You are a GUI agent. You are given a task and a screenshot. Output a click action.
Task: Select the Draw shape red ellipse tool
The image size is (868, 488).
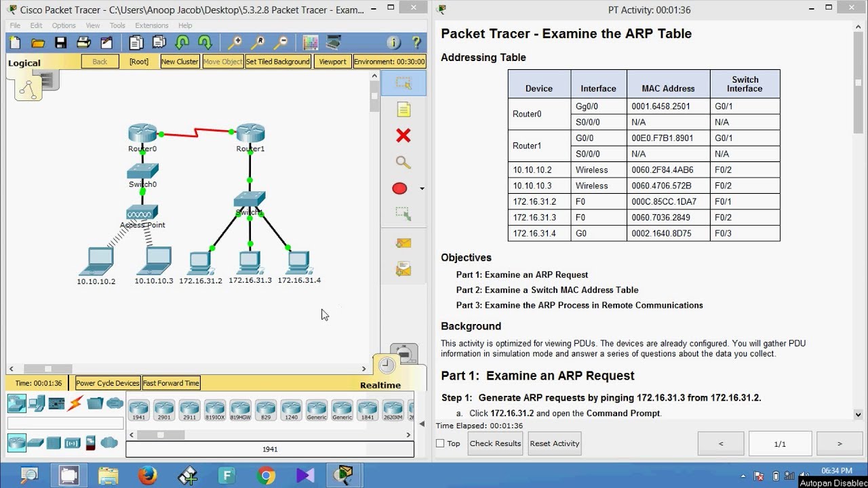399,188
